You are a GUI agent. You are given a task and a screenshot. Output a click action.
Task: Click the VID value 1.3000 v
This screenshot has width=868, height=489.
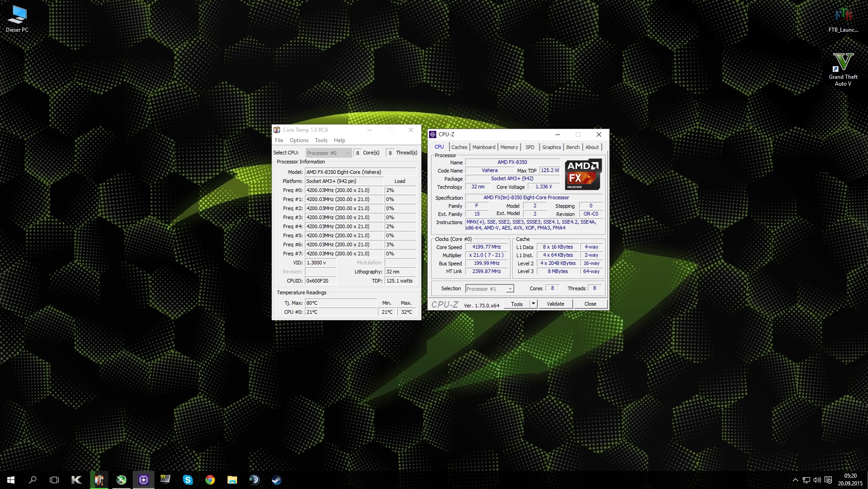[x=321, y=263]
